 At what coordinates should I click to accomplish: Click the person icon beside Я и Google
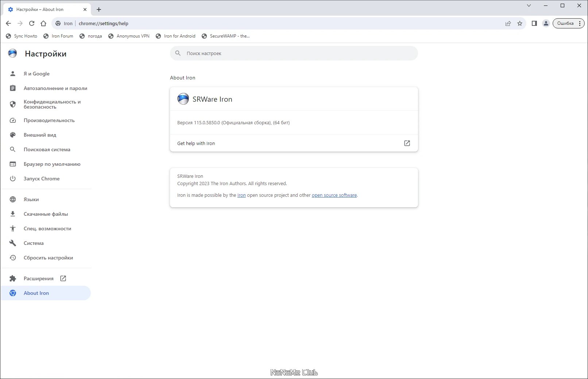point(13,74)
